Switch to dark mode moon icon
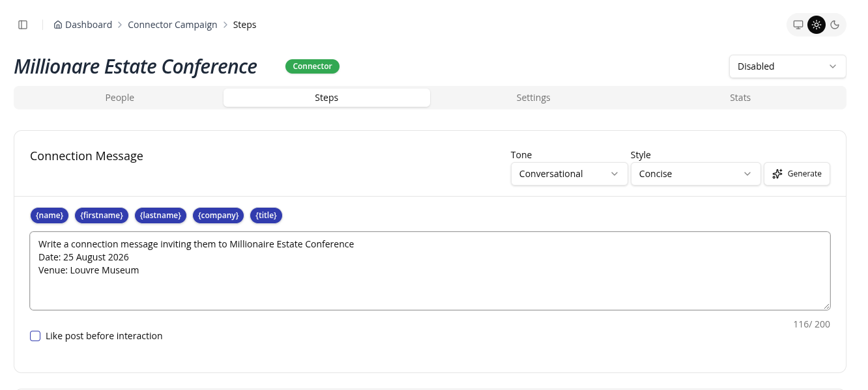Viewport: 868px width, 390px height. coord(834,25)
